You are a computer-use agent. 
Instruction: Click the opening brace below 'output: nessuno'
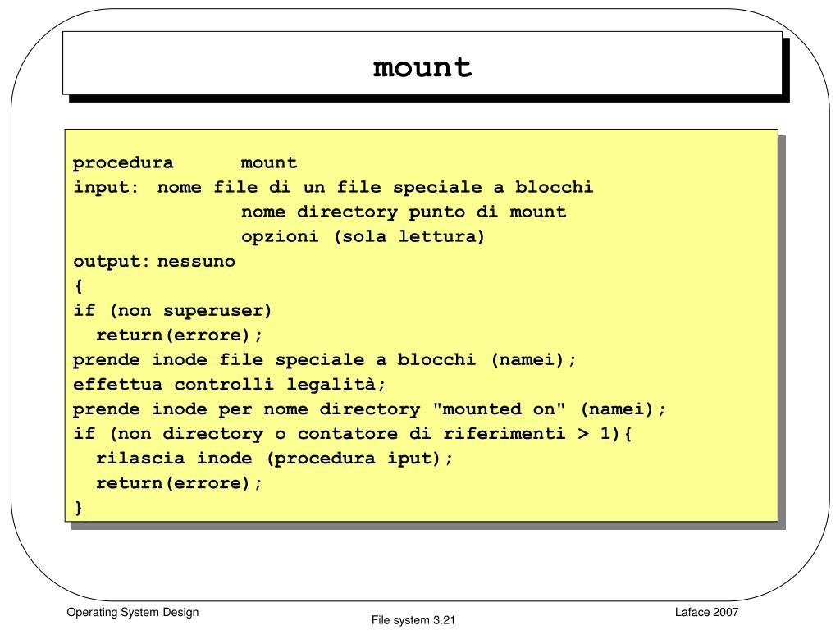[79, 286]
